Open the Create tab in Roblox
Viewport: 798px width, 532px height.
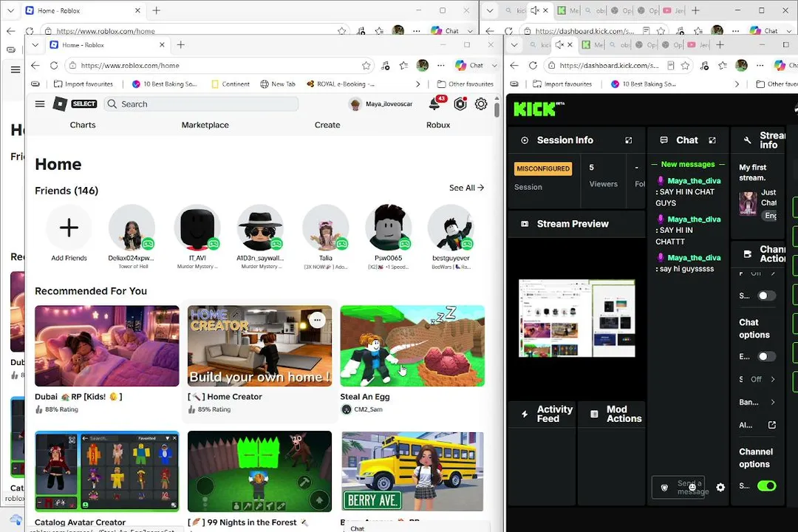327,125
